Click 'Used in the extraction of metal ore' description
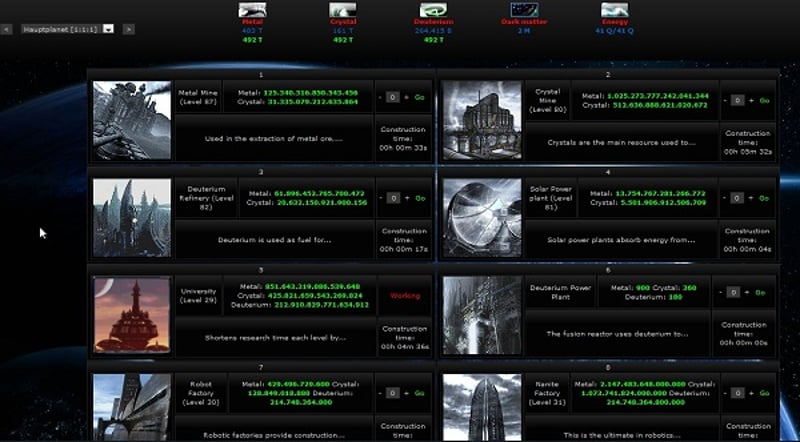800x442 pixels. [273, 138]
